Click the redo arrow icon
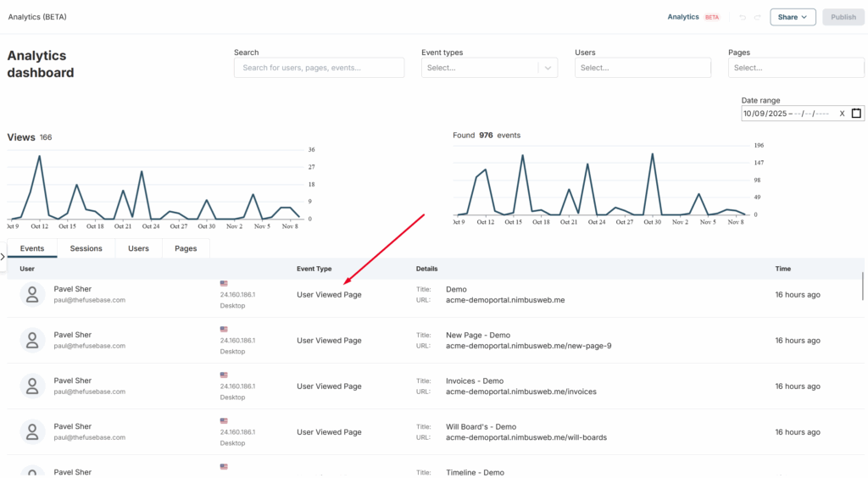 coord(758,17)
